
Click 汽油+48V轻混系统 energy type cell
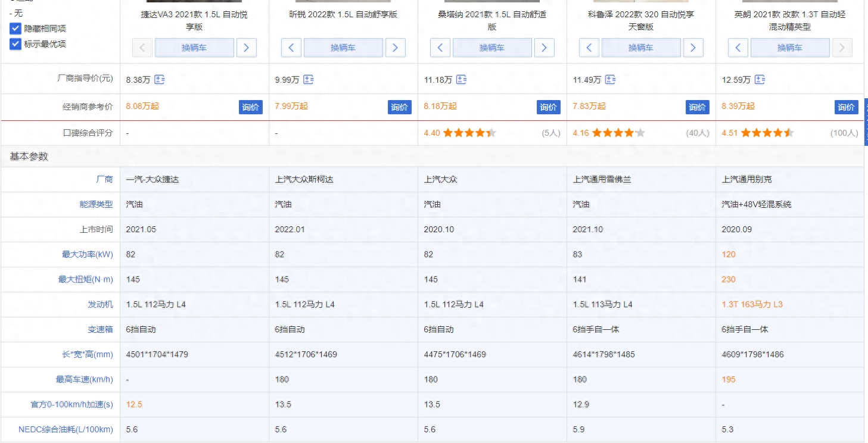tap(757, 204)
